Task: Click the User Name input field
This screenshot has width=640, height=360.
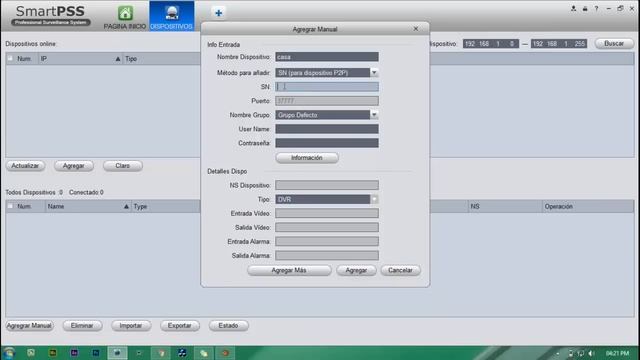Action: (327, 129)
